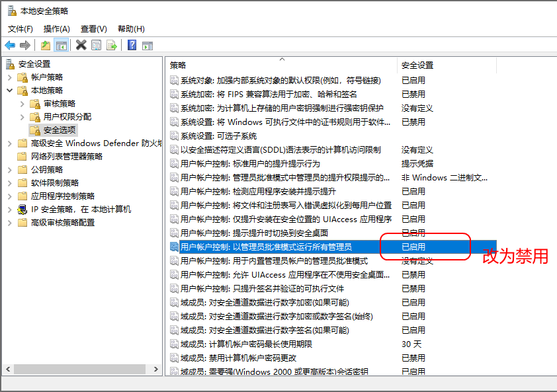Click the 用户权限分配 folder icon

(x=35, y=117)
